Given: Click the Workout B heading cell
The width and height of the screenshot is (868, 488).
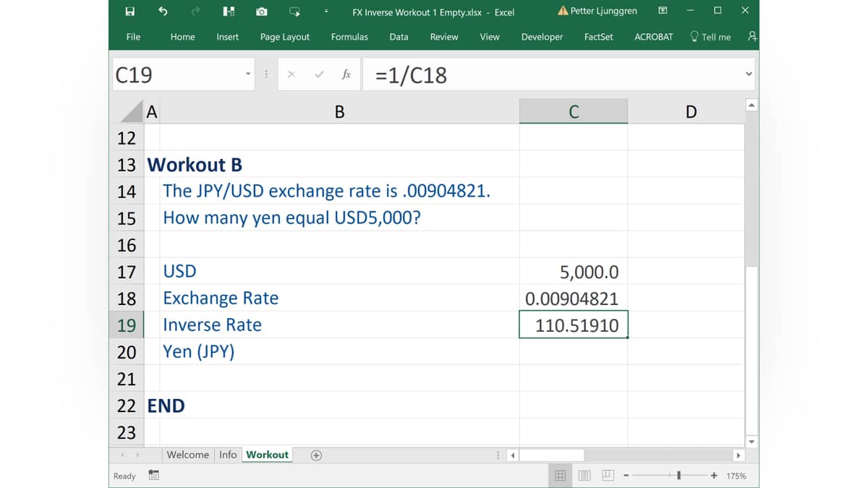Looking at the screenshot, I should pyautogui.click(x=195, y=165).
